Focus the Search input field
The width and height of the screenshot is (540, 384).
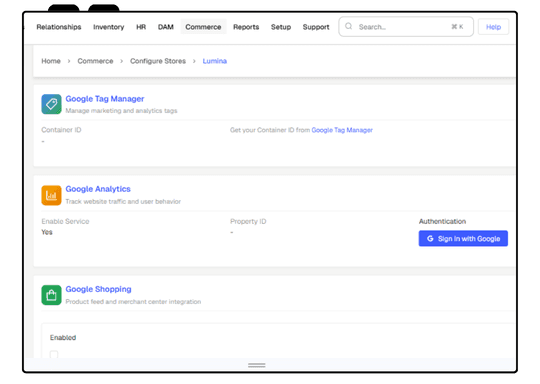pos(406,27)
